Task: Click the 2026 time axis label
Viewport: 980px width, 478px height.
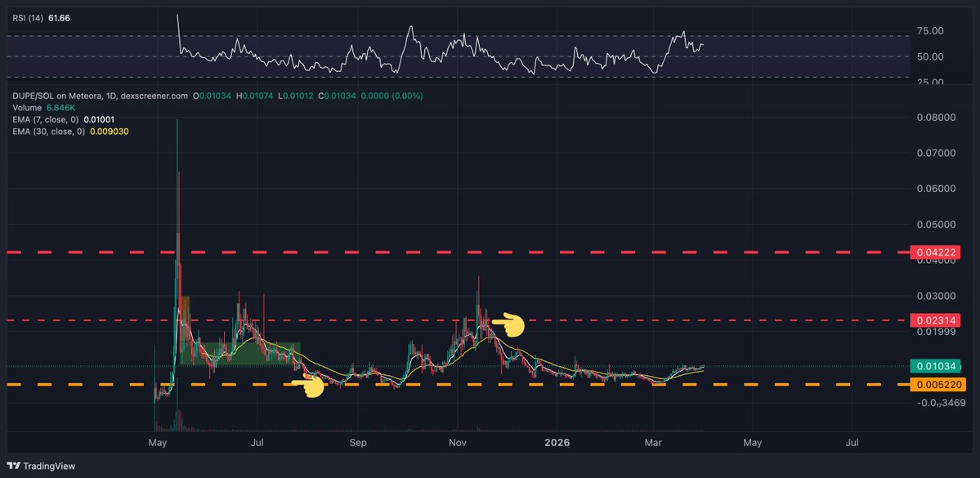Action: (557, 443)
